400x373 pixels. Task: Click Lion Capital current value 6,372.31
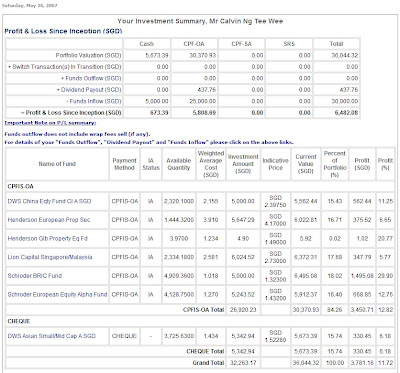coord(306,257)
